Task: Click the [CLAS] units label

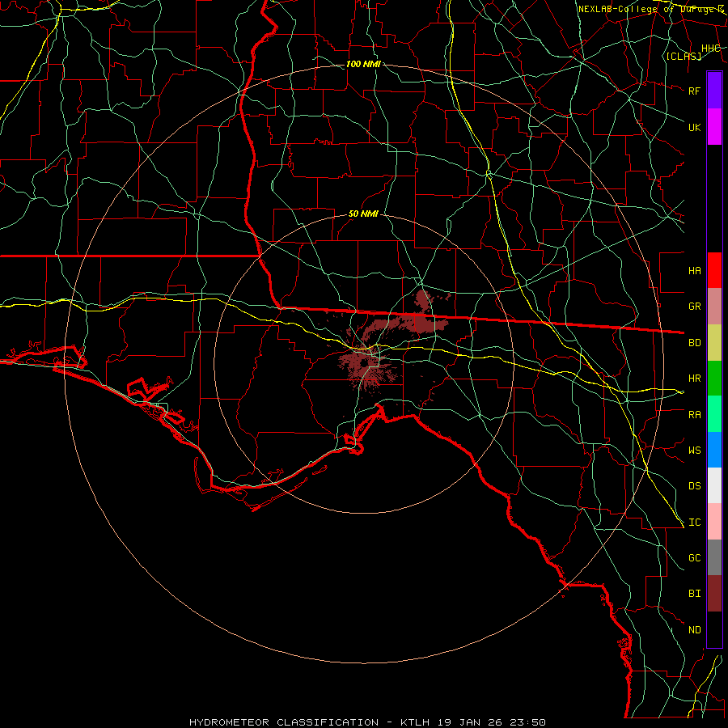Action: [684, 56]
